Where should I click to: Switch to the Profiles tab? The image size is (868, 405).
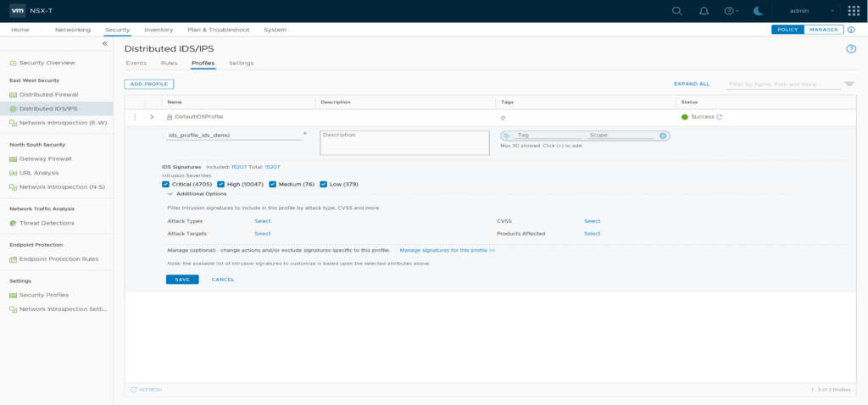click(203, 63)
